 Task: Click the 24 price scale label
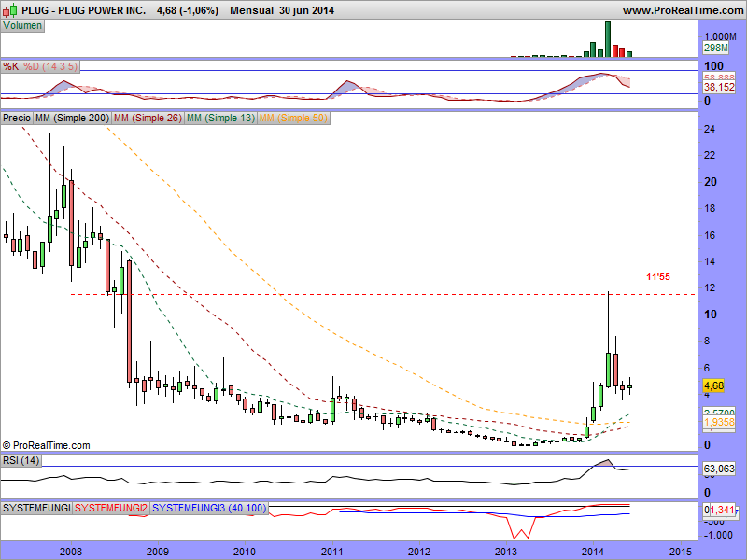coord(710,129)
